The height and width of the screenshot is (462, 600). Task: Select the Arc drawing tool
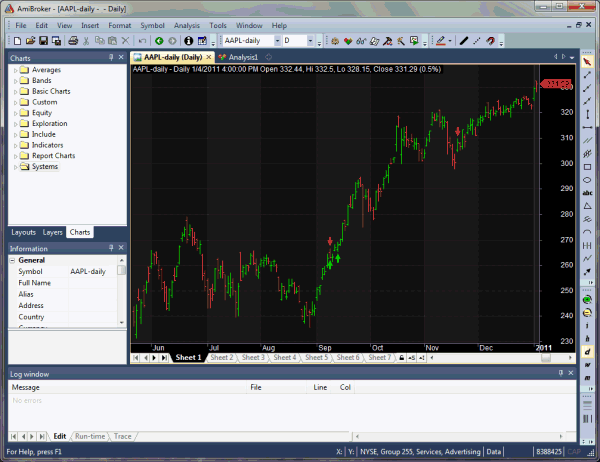[x=587, y=232]
